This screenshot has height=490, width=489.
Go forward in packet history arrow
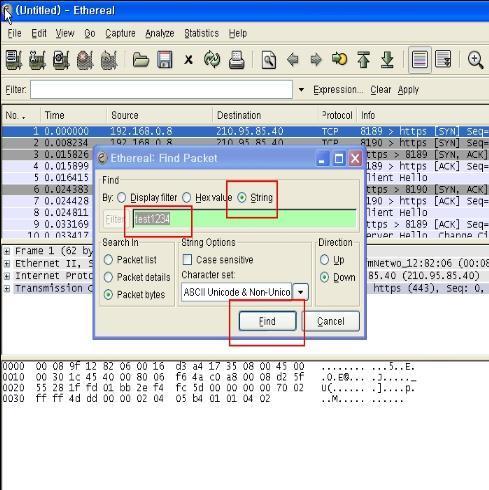[316, 60]
